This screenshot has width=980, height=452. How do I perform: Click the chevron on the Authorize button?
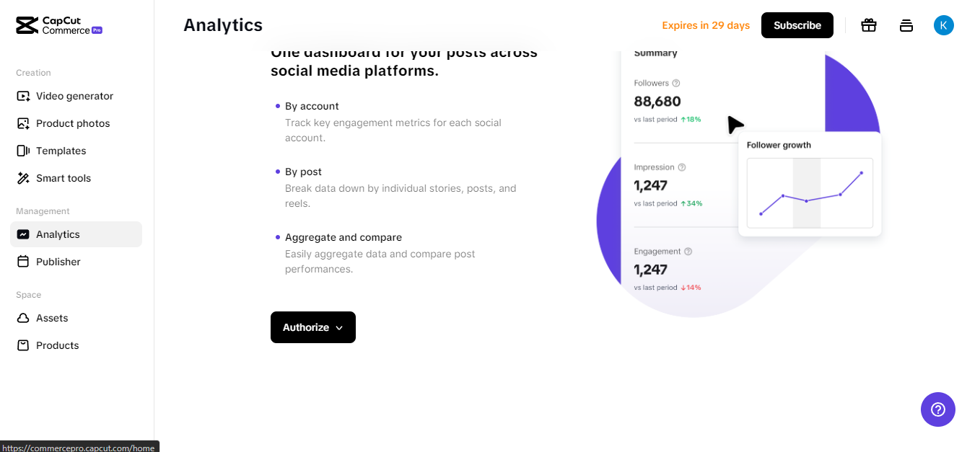coord(339,328)
